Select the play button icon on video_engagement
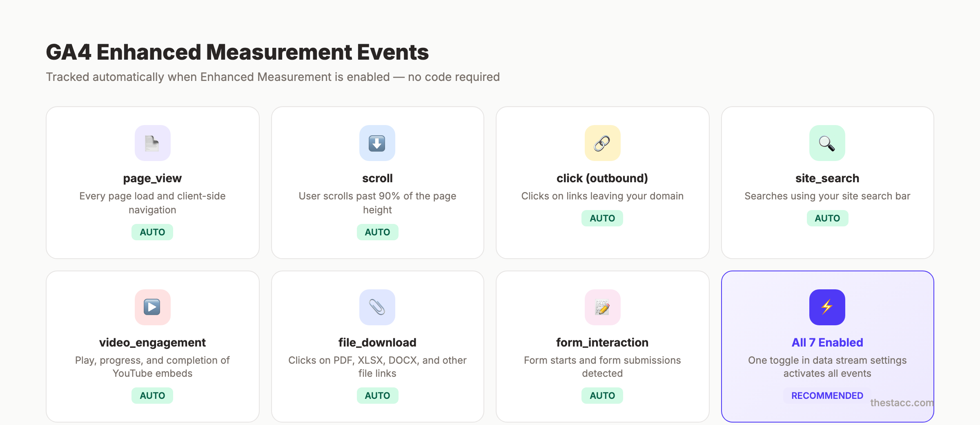 tap(152, 307)
